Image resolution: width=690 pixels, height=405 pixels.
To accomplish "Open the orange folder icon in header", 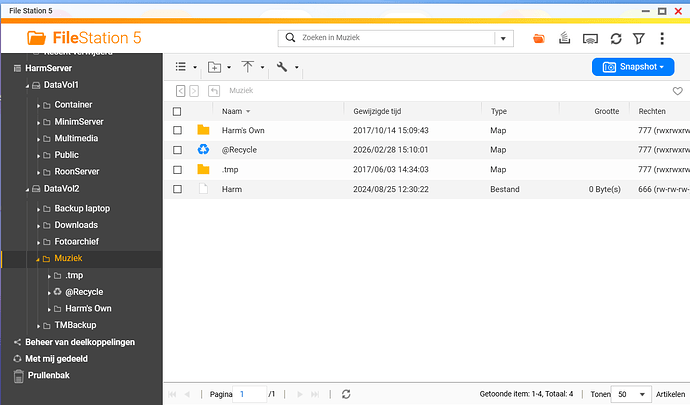I will tap(539, 39).
